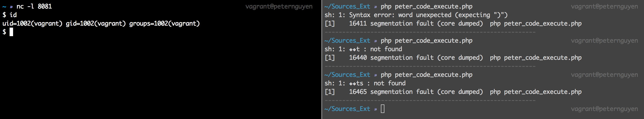
Task: Click the bottom-right vagrant@peternguyen hostname label
Action: (604, 109)
